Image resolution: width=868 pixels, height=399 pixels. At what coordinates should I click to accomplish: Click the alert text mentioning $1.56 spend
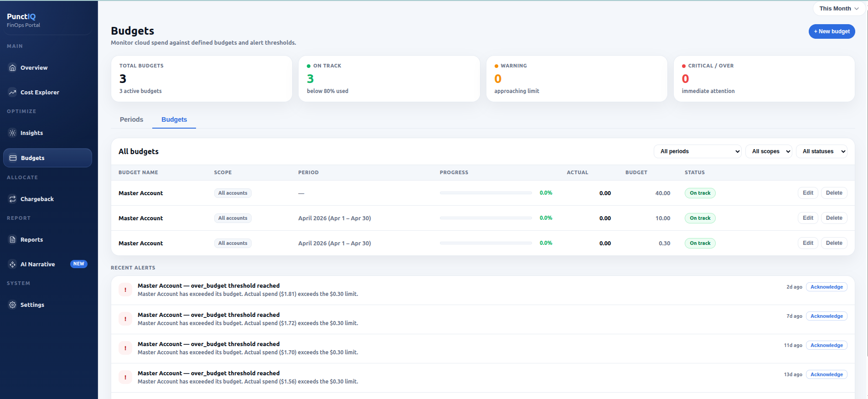tap(248, 382)
